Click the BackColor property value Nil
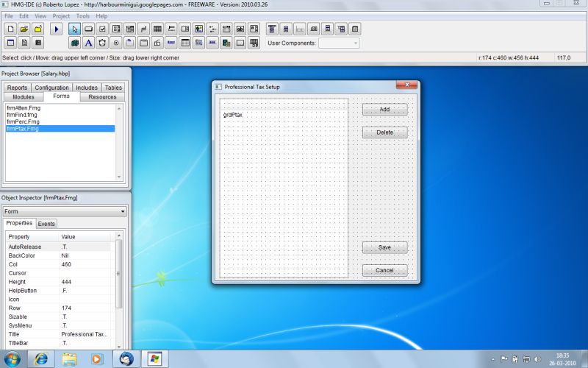 coord(65,255)
